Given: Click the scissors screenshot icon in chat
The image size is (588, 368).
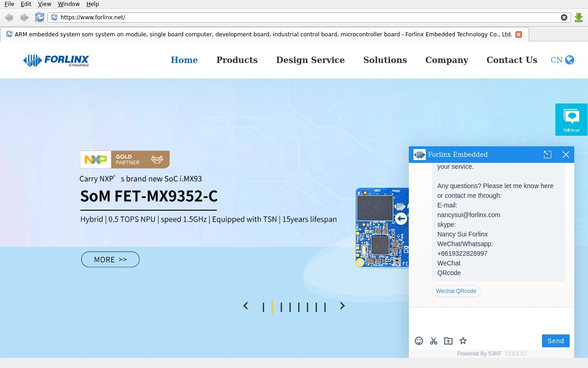Looking at the screenshot, I should [x=434, y=341].
